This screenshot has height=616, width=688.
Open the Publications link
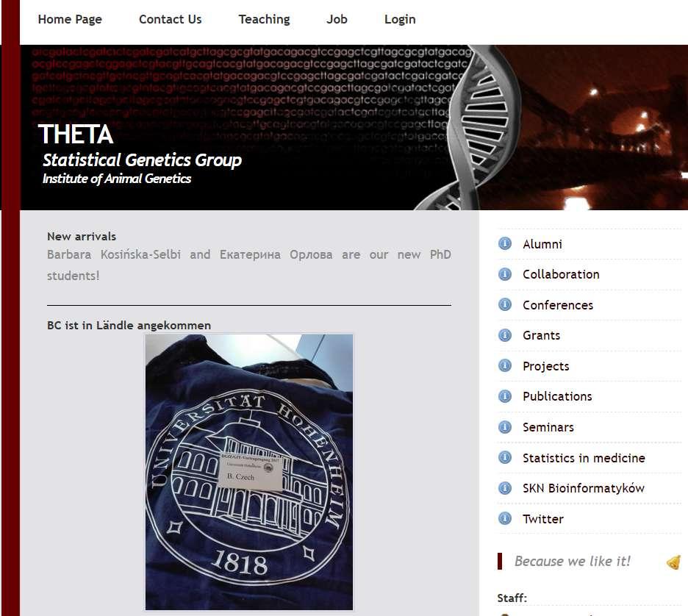tap(557, 396)
